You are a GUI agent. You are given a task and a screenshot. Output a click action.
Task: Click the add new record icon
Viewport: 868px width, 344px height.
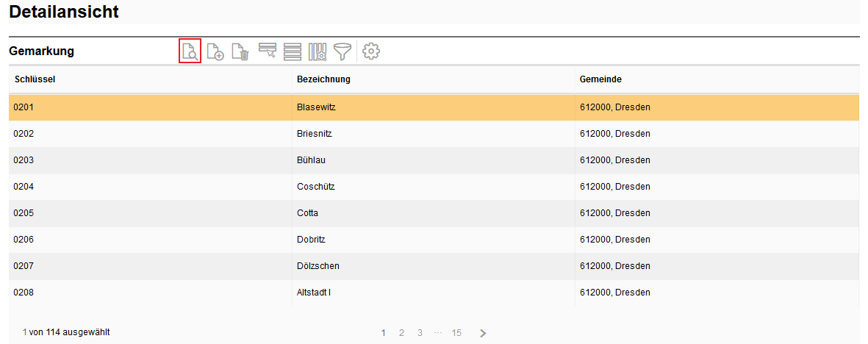click(215, 51)
